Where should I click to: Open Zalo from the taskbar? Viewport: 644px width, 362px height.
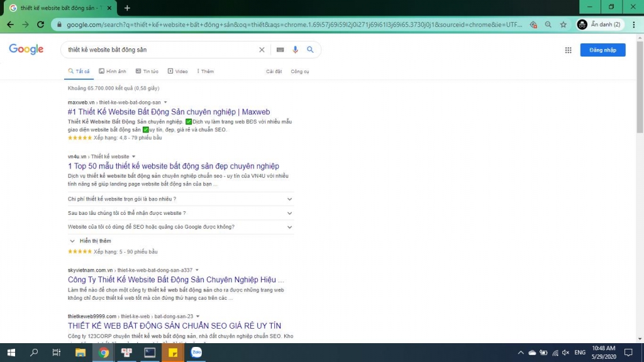coord(196,353)
